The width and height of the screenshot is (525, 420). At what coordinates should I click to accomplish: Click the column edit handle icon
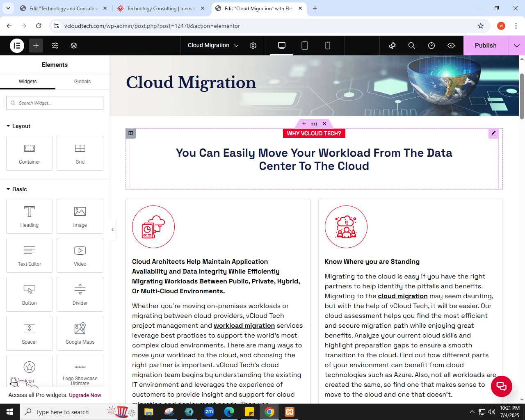point(131,133)
